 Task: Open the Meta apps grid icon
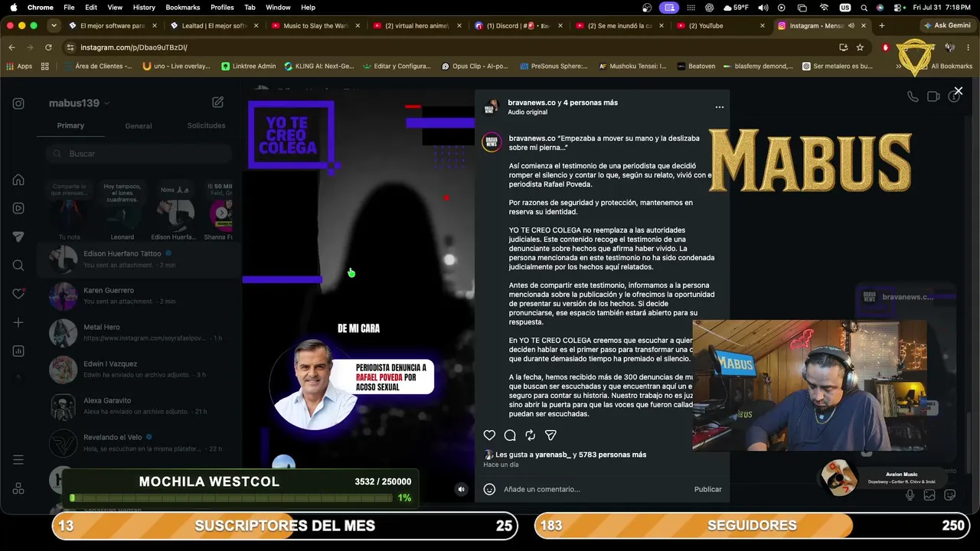[18, 489]
